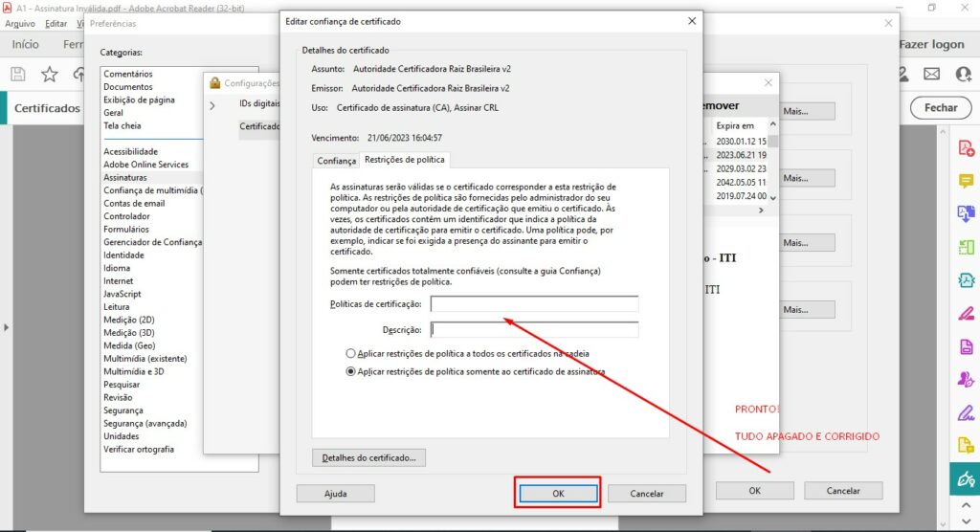Expand the IDs digitais tree chevron

pos(212,105)
